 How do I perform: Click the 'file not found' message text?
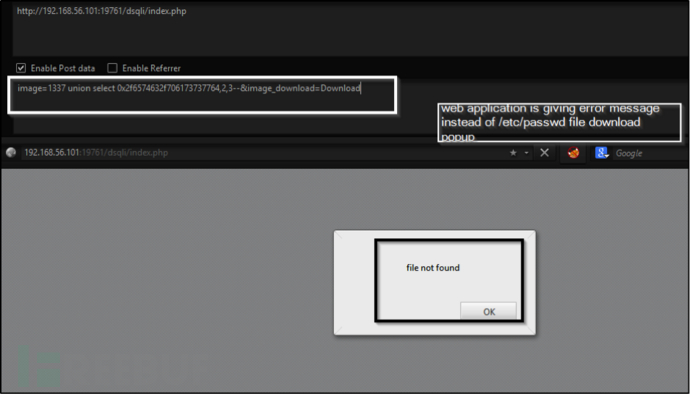433,268
